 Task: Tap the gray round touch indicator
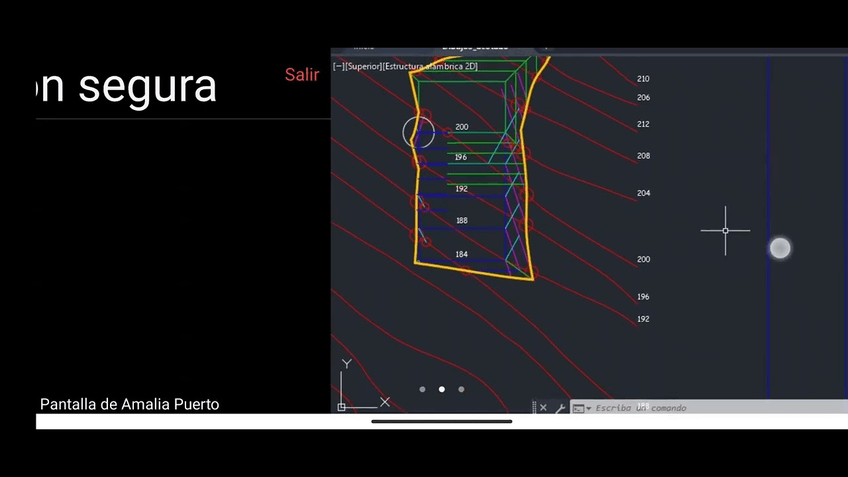(780, 248)
